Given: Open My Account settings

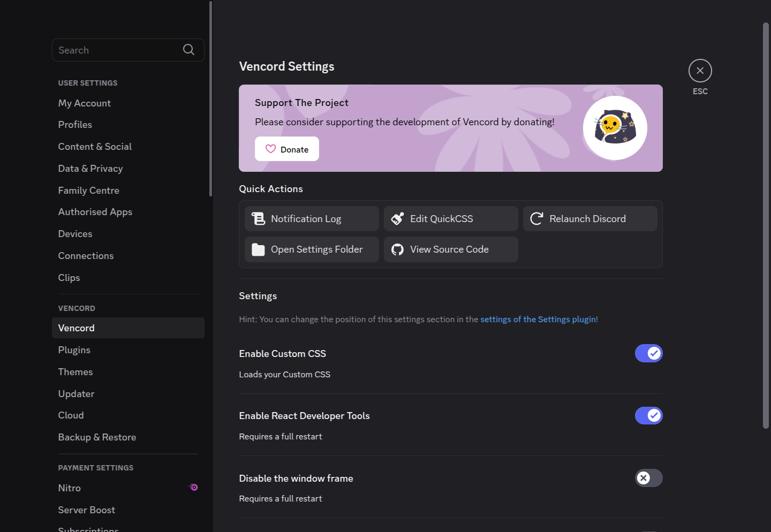Looking at the screenshot, I should (x=84, y=103).
